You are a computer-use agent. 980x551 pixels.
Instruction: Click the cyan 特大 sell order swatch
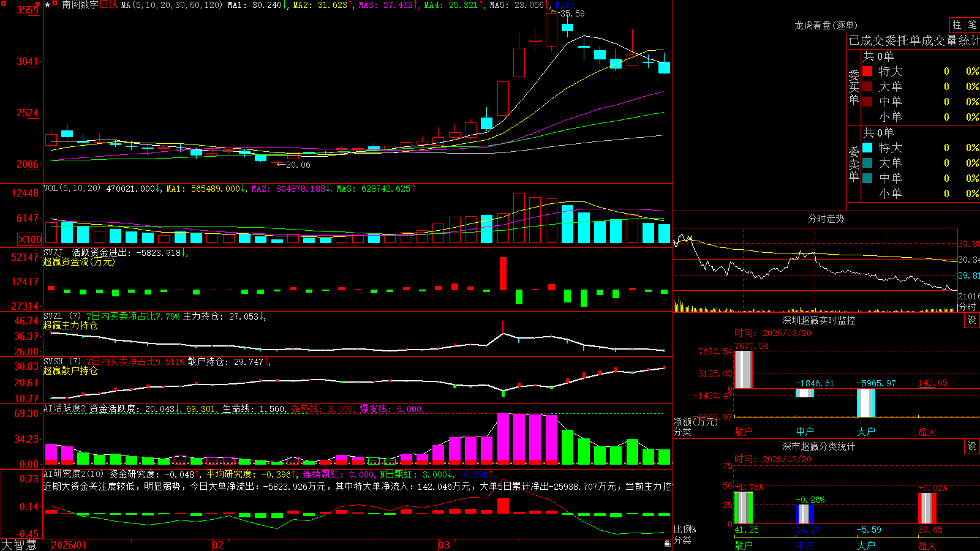pyautogui.click(x=867, y=148)
